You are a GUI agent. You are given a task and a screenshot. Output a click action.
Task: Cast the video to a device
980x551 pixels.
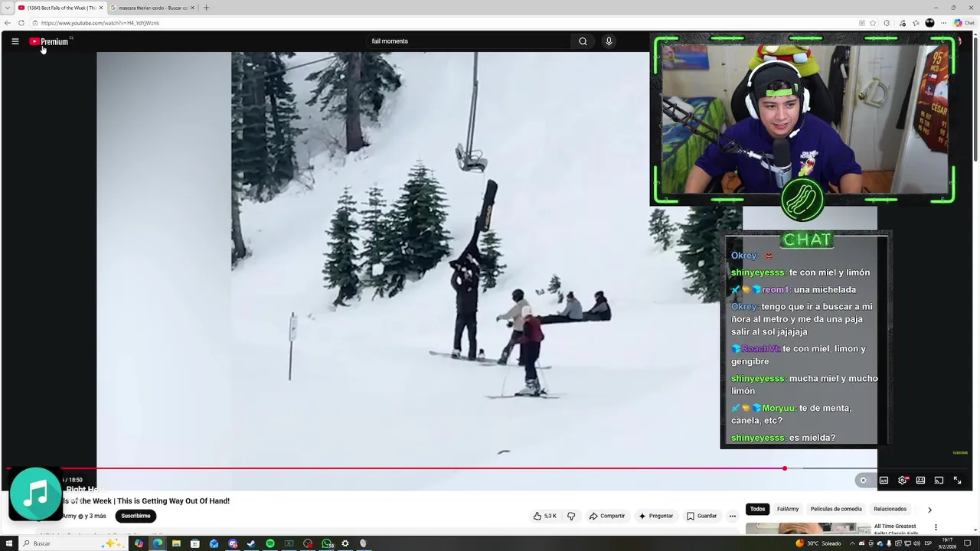(x=939, y=481)
